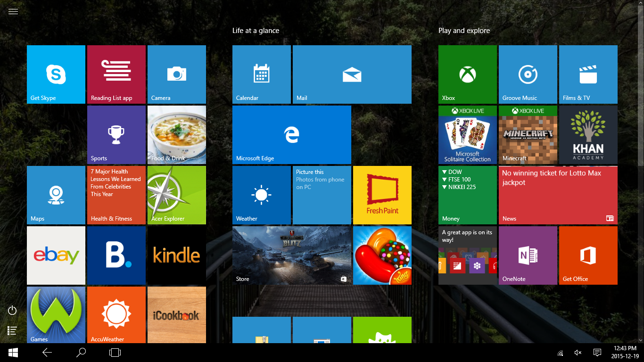This screenshot has width=644, height=362.
Task: Open the Get Office tile
Action: click(x=588, y=255)
